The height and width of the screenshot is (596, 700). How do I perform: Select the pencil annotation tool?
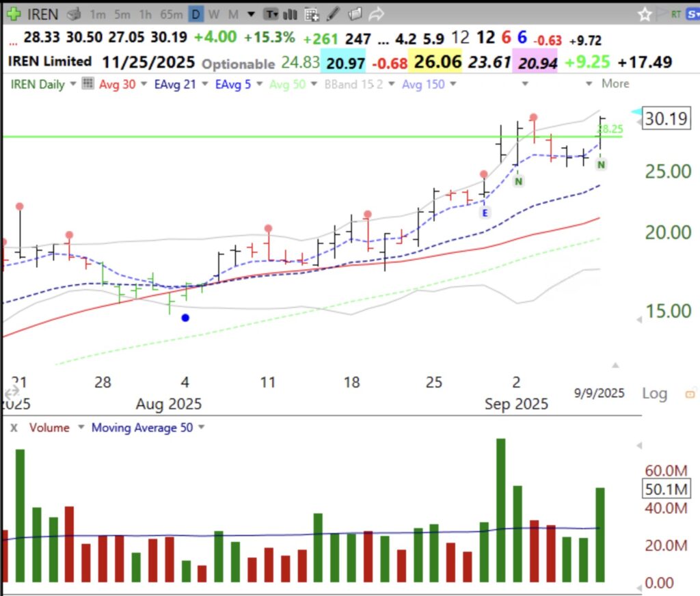pyautogui.click(x=332, y=14)
